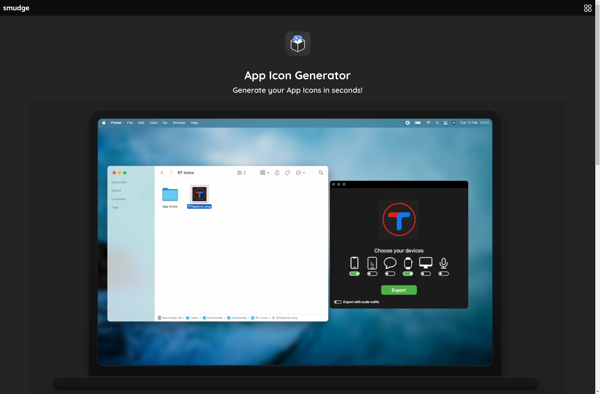Click the App Icon Generator cube logo
This screenshot has width=600, height=394.
click(x=298, y=44)
